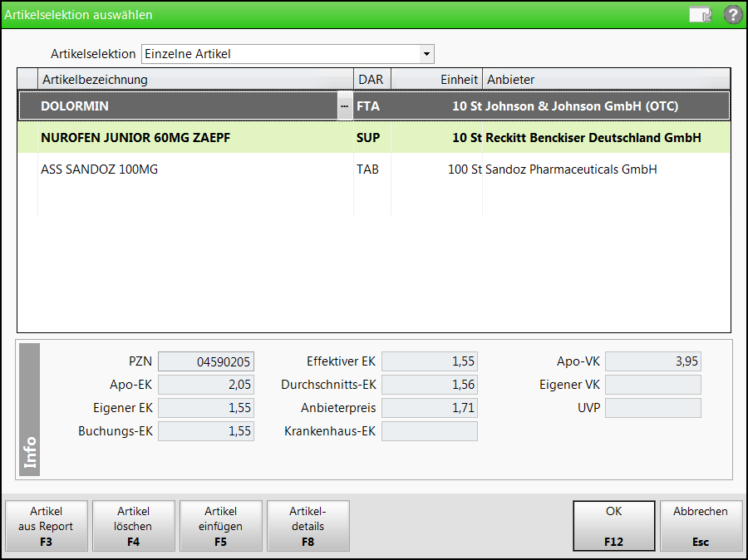The height and width of the screenshot is (560, 748).
Task: Click row selector cell of NUROFEN row
Action: point(28,137)
